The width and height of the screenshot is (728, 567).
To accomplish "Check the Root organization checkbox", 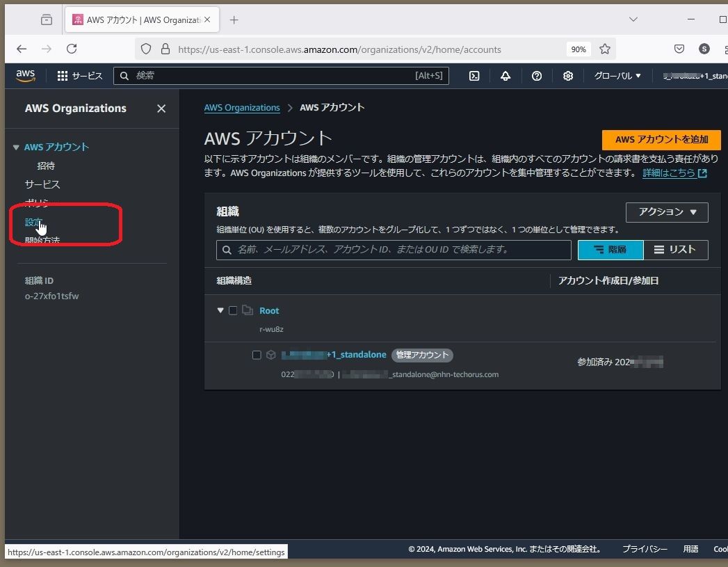I will 233,310.
